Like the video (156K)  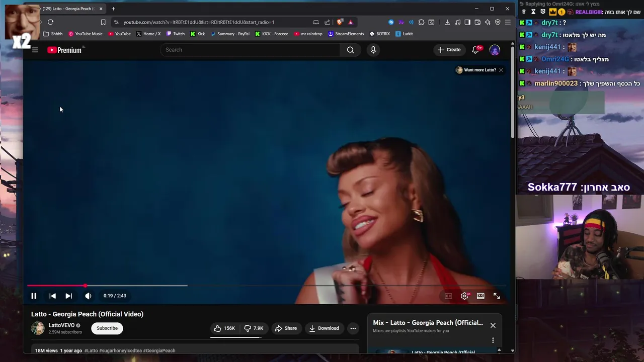click(x=224, y=328)
